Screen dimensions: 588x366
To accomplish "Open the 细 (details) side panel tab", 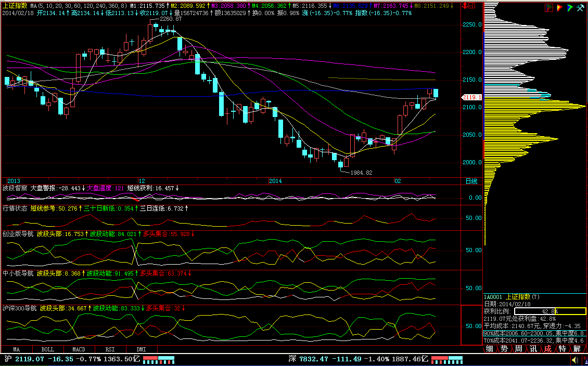I will tap(489, 349).
